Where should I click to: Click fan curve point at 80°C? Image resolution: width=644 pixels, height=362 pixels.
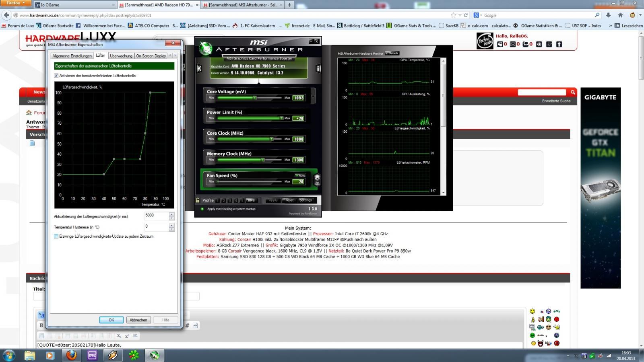pos(145,134)
